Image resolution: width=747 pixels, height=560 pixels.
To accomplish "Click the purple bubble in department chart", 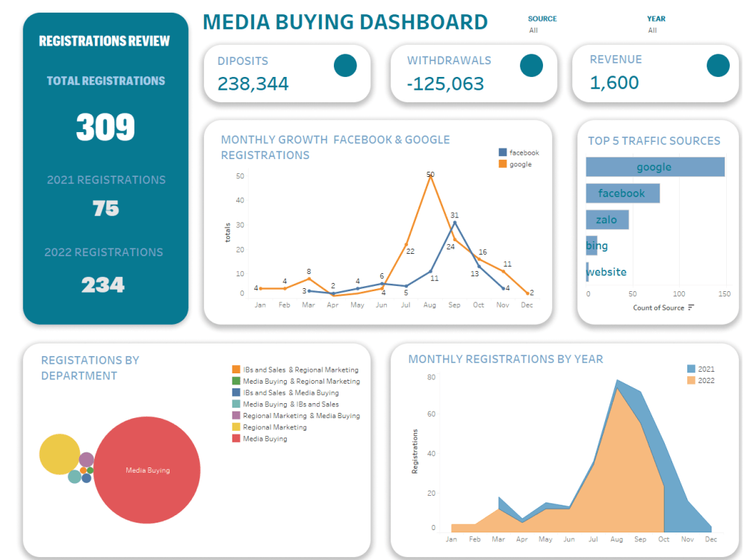I will [x=86, y=459].
